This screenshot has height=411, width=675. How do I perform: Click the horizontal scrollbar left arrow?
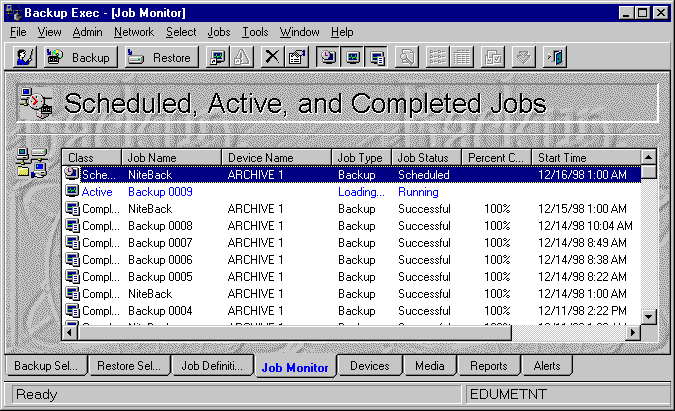[x=70, y=332]
